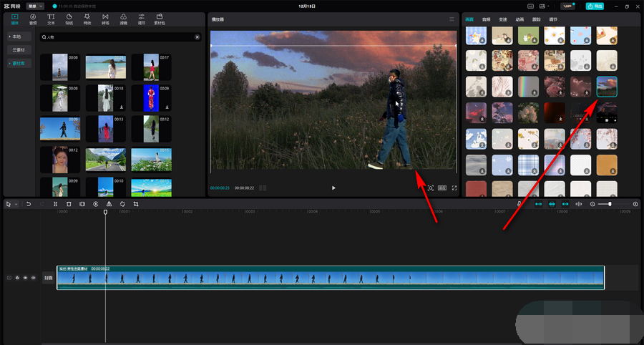Expand the 本地 (Local) media section
This screenshot has width=644, height=345.
16,36
